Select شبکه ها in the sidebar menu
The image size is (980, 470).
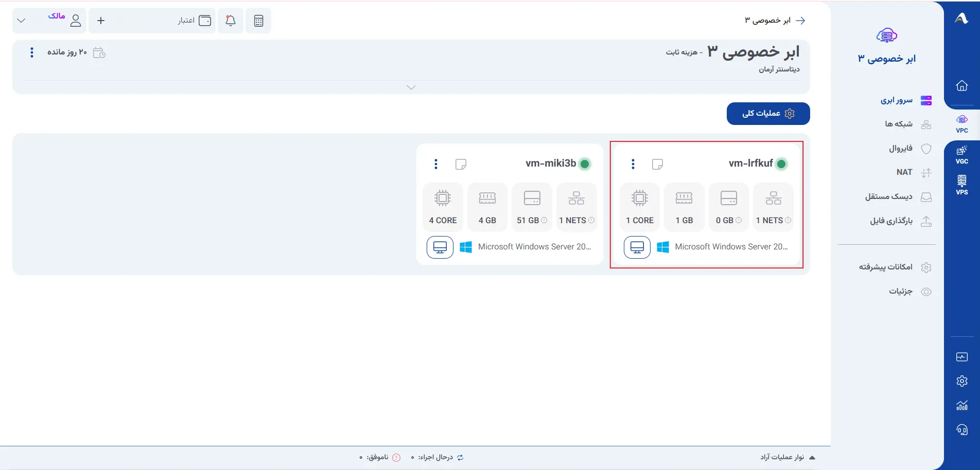coord(908,124)
